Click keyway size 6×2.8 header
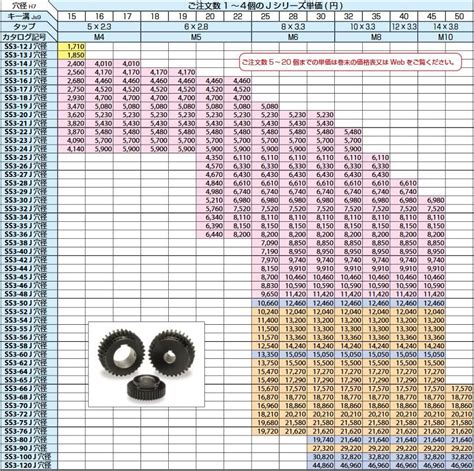This screenshot has width=474, height=471. click(x=196, y=27)
